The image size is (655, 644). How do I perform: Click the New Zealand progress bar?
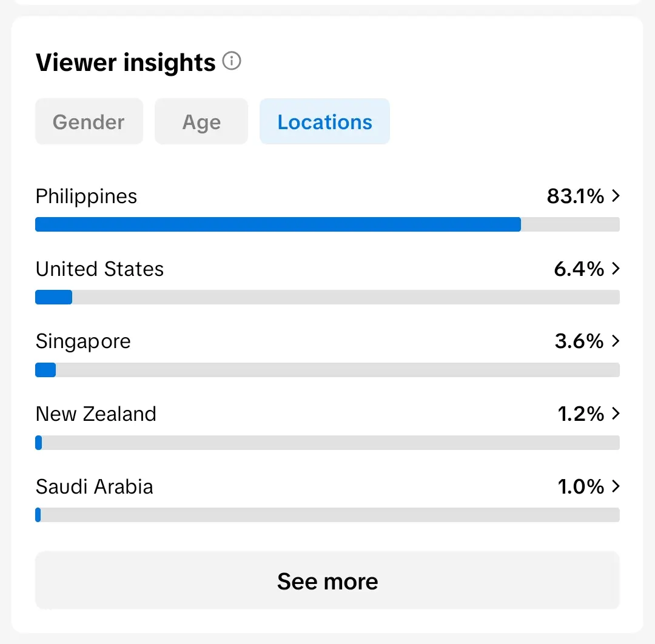(x=327, y=442)
